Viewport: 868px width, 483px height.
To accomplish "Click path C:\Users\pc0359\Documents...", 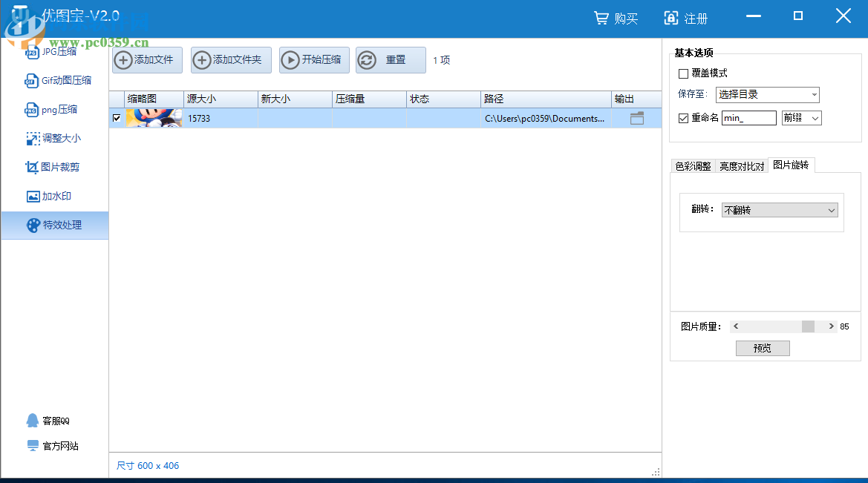I will coord(545,119).
